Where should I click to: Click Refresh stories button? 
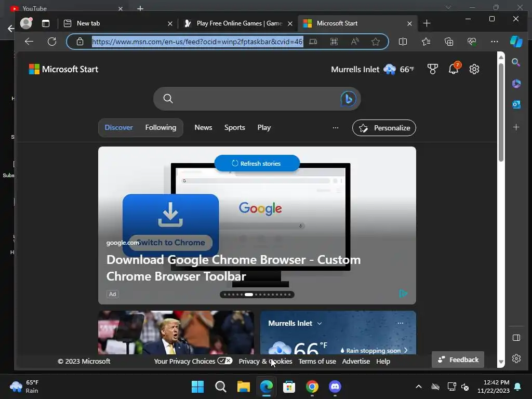[x=257, y=163]
